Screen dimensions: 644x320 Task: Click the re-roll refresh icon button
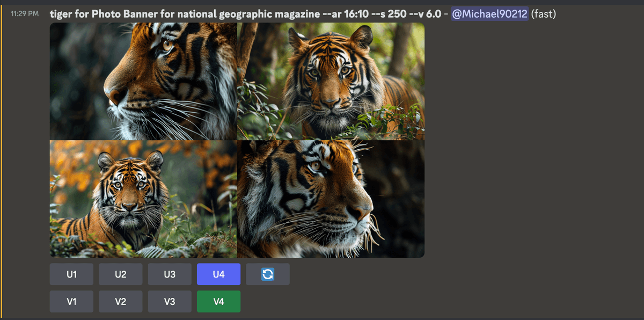tap(268, 274)
